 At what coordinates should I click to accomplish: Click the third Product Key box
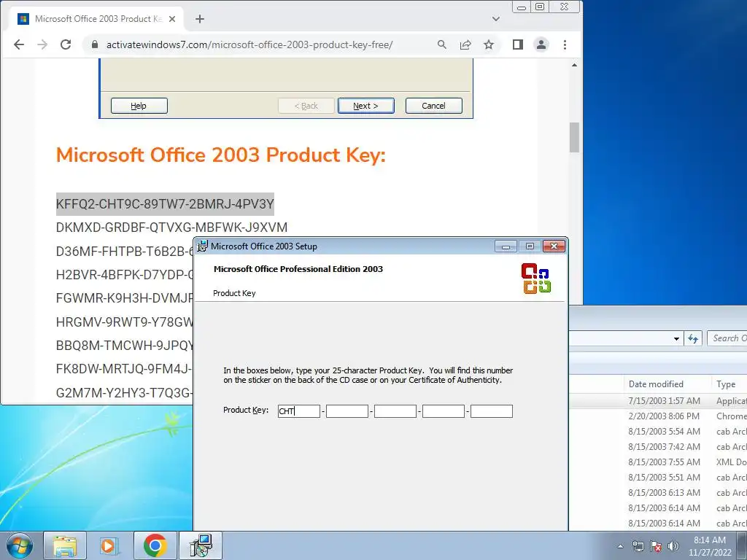coord(395,411)
